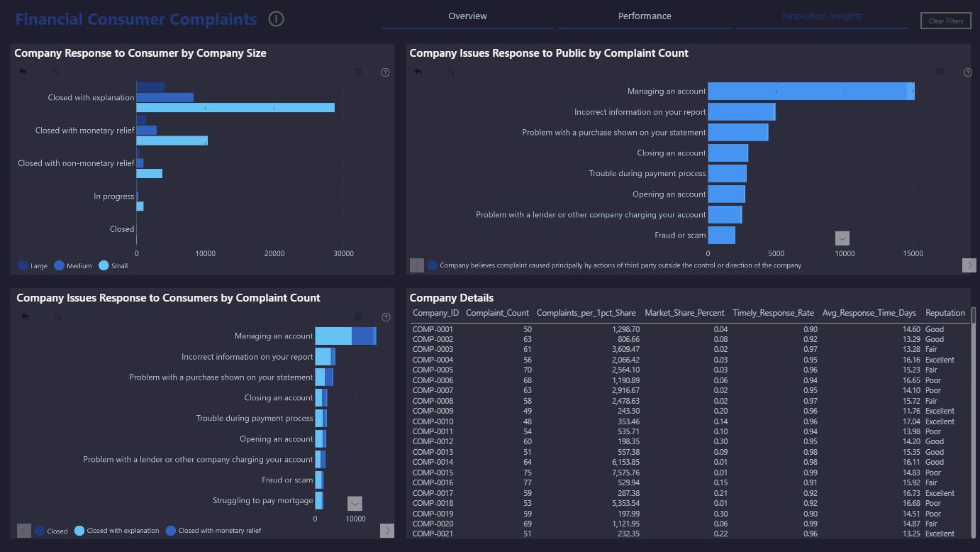This screenshot has height=552, width=980.
Task: Click COMP-0009 row's Company_ID cell
Action: 433,411
